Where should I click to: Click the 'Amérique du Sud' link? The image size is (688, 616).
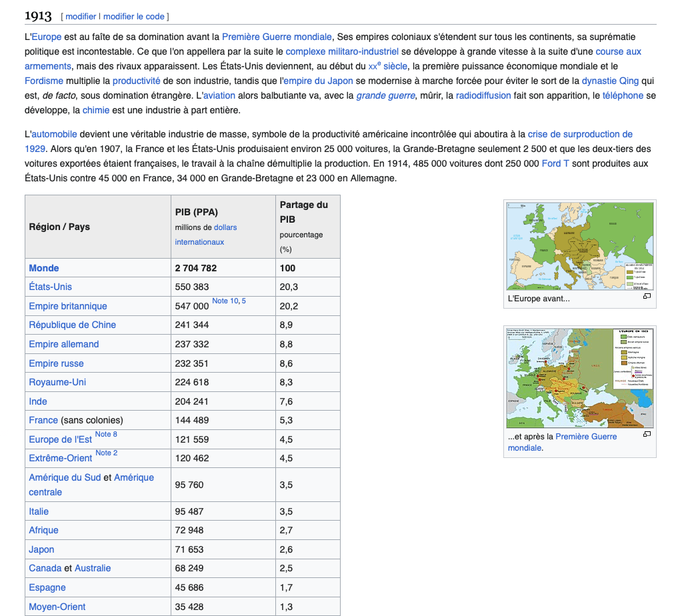point(65,477)
